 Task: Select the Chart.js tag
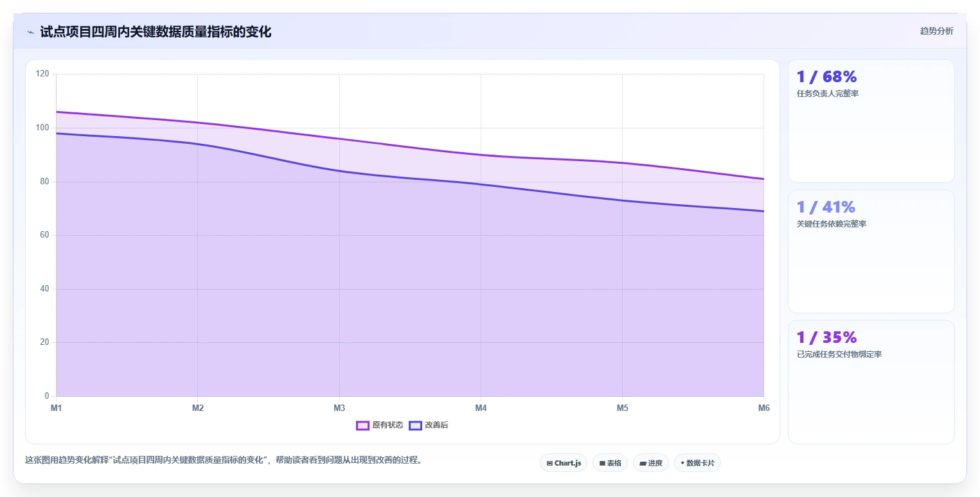pyautogui.click(x=564, y=463)
